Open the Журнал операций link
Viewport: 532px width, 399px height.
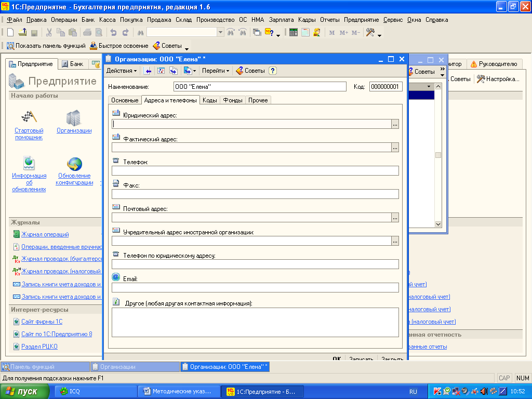[x=45, y=234]
